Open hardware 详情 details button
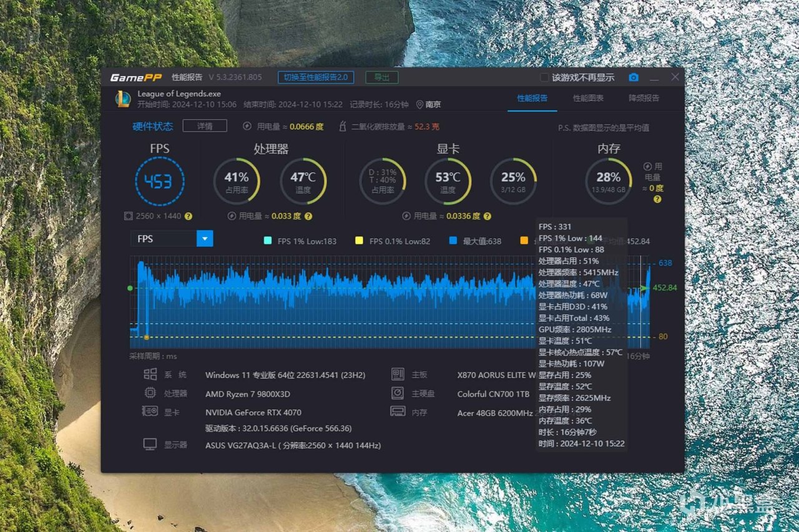799x532 pixels. [x=205, y=126]
